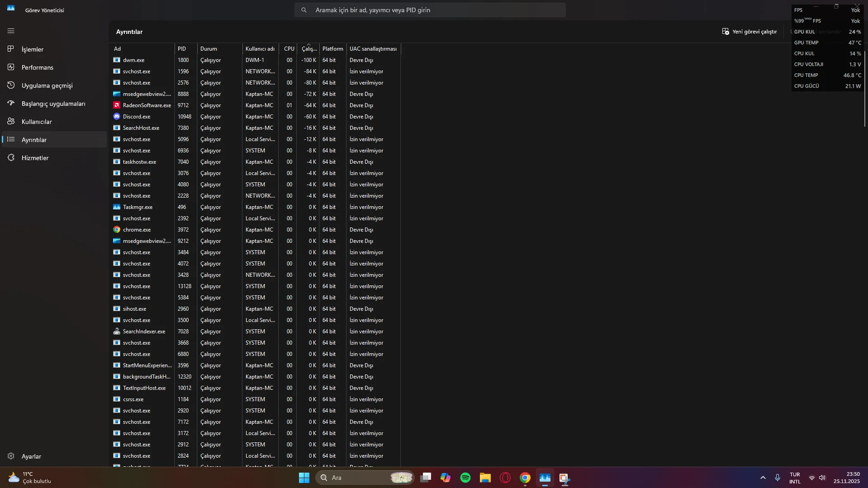Go to Başlangıç uygulamaları
Screen dimensions: 868x488
(54, 103)
